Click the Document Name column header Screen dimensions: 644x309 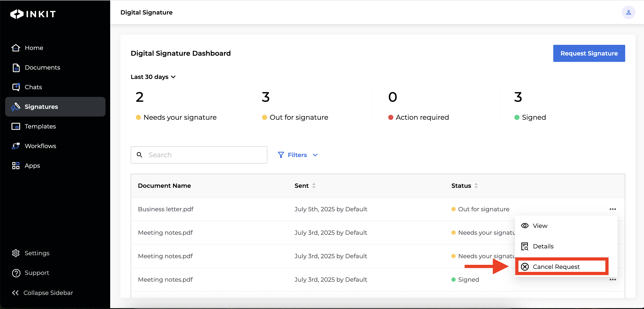164,186
